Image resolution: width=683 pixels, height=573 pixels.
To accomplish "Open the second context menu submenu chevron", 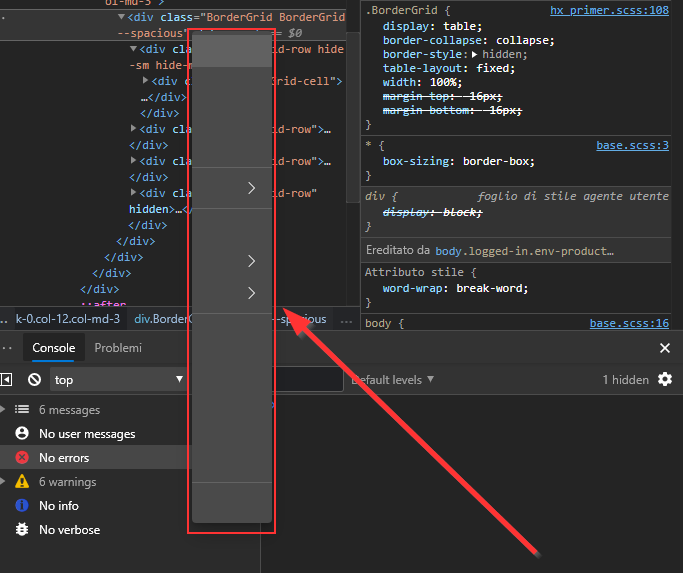I will point(251,261).
